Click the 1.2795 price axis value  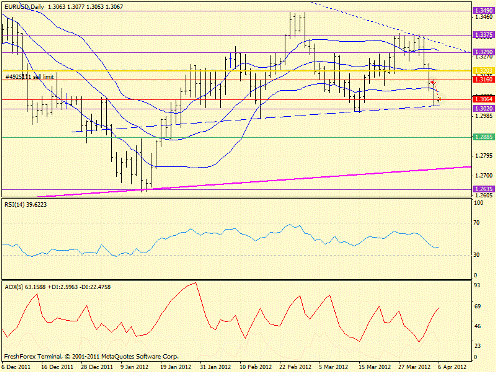click(483, 155)
